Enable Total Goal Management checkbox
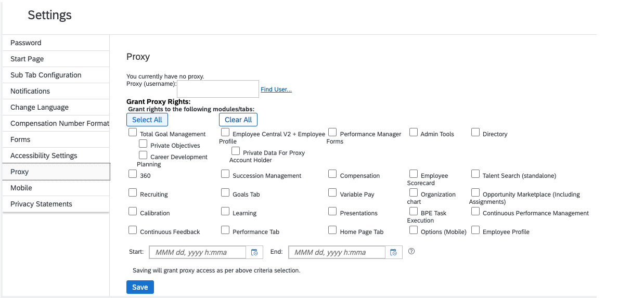This screenshot has height=298, width=644. [133, 133]
